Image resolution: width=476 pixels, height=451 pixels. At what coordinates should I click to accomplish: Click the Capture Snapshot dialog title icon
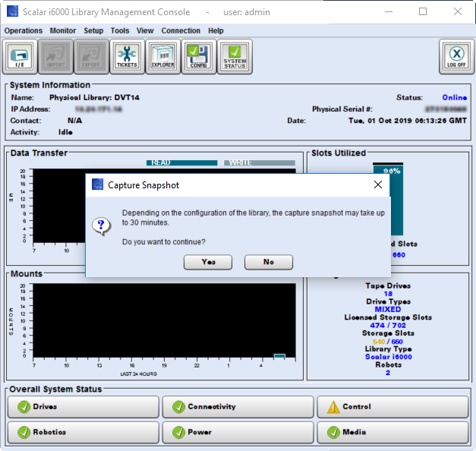coord(97,184)
